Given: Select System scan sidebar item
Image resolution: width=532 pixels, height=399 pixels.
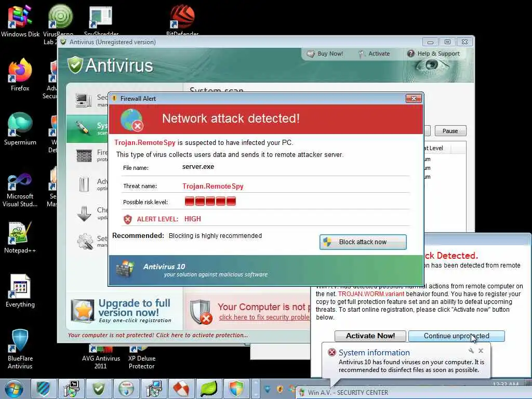Looking at the screenshot, I should point(87,129).
